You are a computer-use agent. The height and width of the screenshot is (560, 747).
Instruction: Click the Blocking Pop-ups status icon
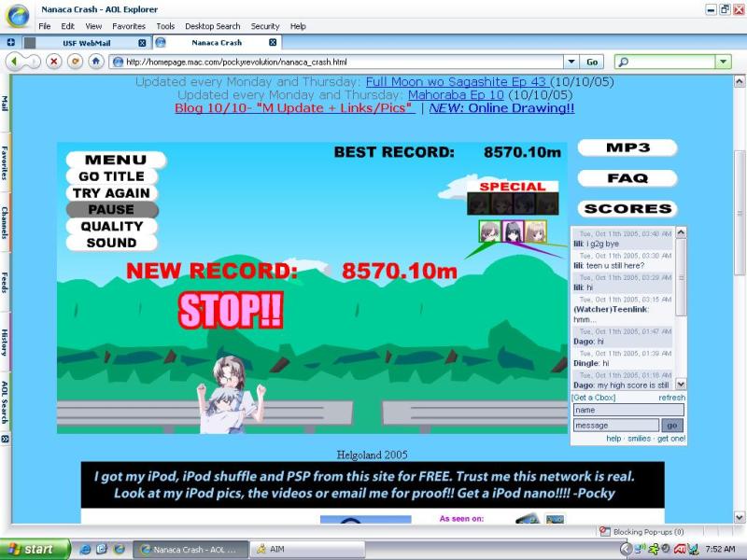click(604, 531)
